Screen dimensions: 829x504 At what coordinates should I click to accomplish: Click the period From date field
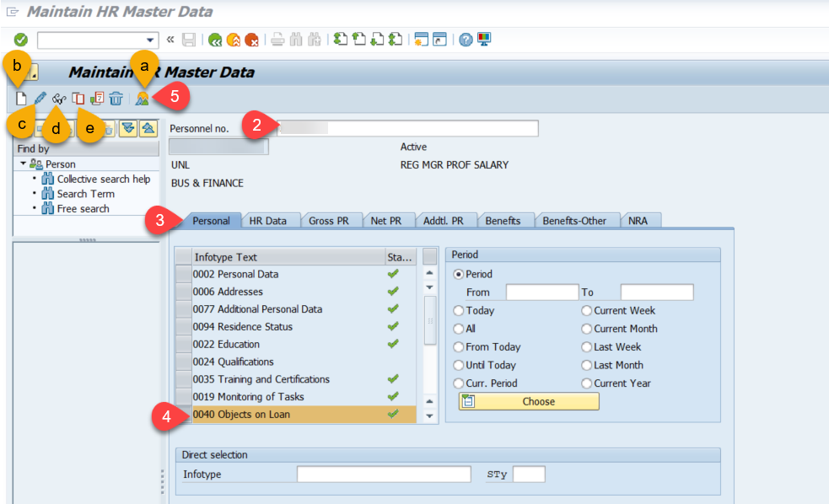[542, 292]
